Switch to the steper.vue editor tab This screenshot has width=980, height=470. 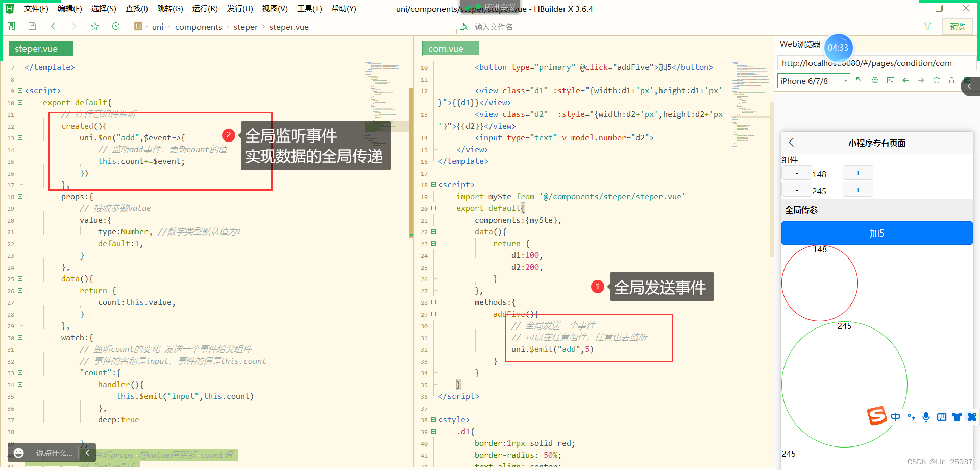(x=41, y=49)
